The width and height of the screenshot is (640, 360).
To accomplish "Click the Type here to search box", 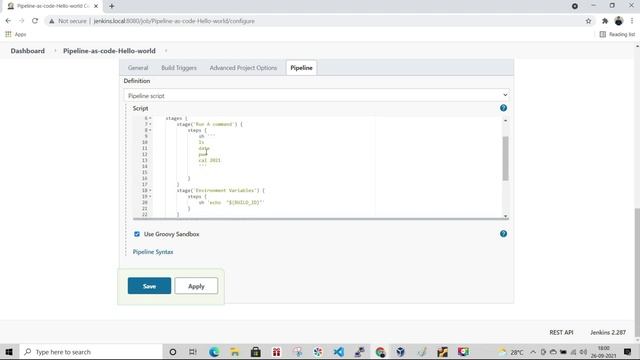I will click(91, 352).
